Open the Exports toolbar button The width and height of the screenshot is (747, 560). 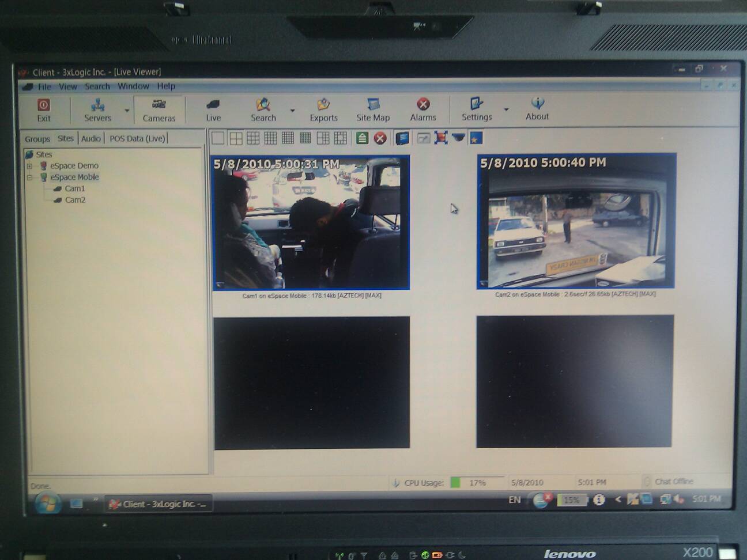tap(323, 109)
